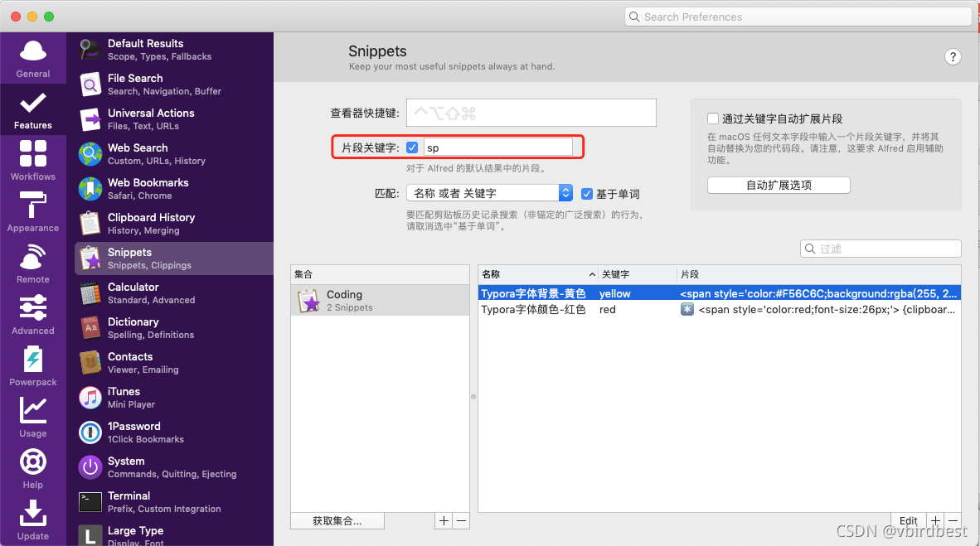Select the Universal Actions arrow icon
This screenshot has height=546, width=980.
[90, 118]
